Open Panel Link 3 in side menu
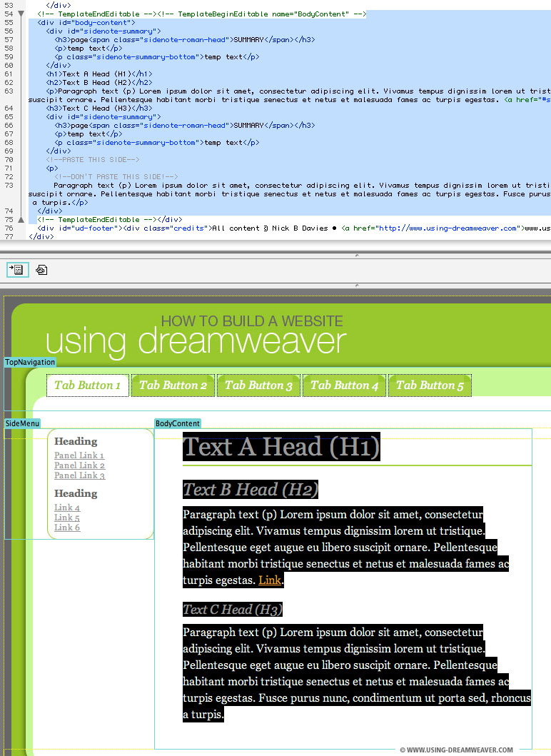Image resolution: width=551 pixels, height=756 pixels. (79, 475)
